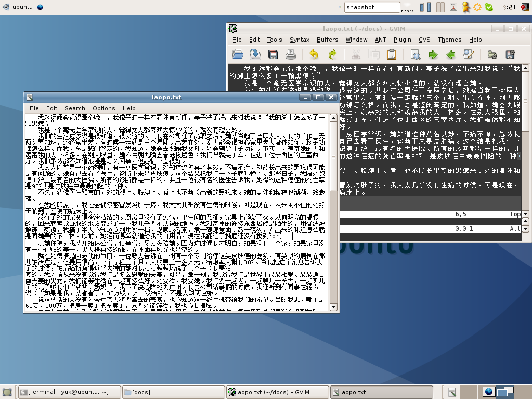Click the Find Previous green arrow in GVIM
Viewport: 532px width, 399px height.
[451, 54]
